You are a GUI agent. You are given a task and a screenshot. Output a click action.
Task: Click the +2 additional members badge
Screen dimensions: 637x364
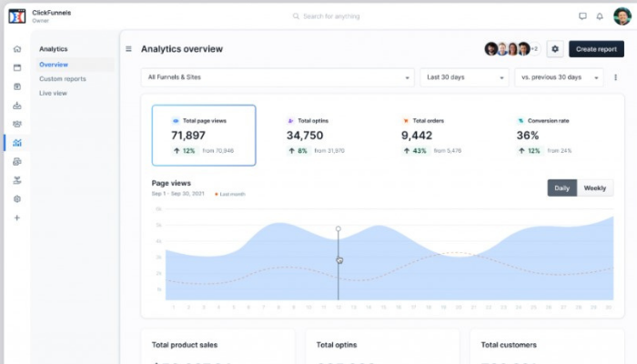535,49
